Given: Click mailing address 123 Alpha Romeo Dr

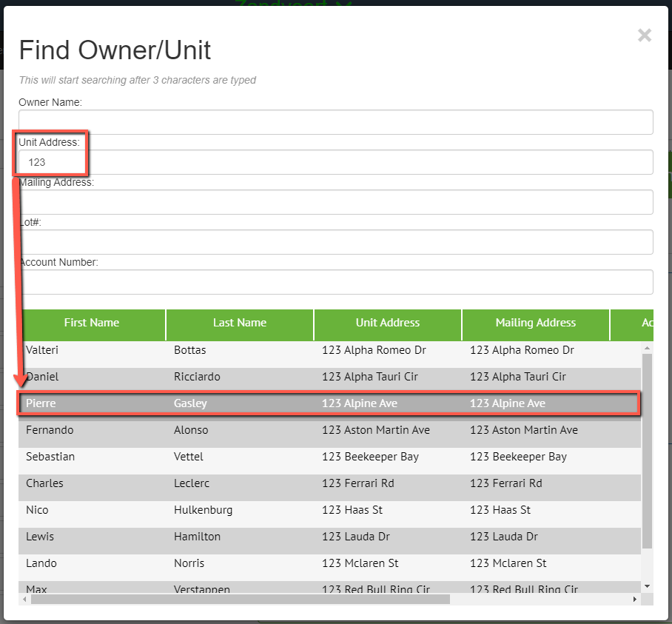Looking at the screenshot, I should tap(522, 350).
